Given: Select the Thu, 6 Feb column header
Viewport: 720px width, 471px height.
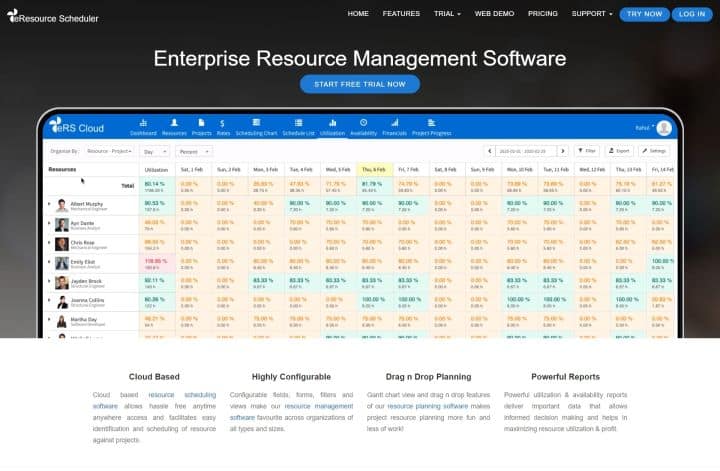Looking at the screenshot, I should pyautogui.click(x=374, y=169).
